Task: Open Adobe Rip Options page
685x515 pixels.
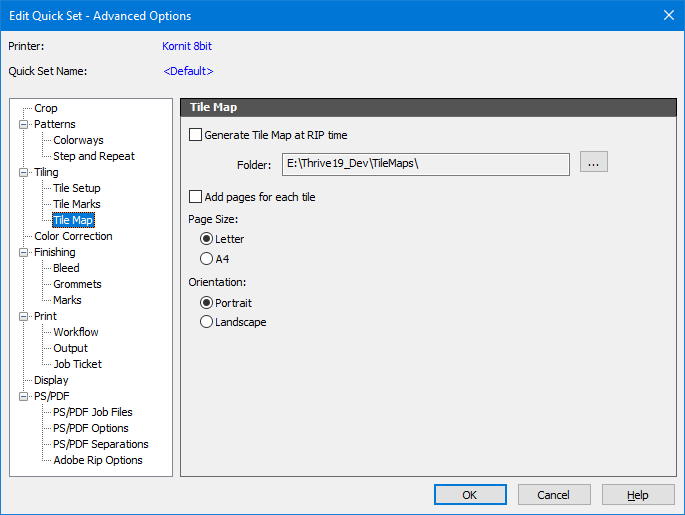Action: (x=98, y=460)
